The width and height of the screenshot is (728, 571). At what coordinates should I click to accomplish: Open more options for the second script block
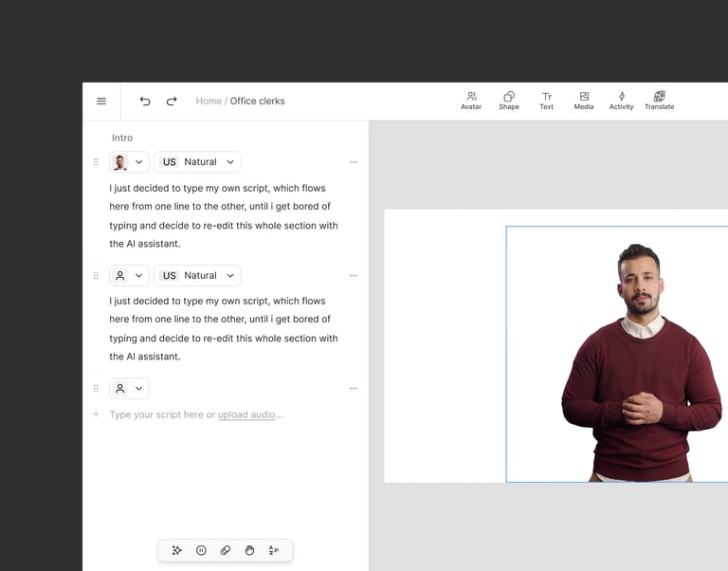354,275
